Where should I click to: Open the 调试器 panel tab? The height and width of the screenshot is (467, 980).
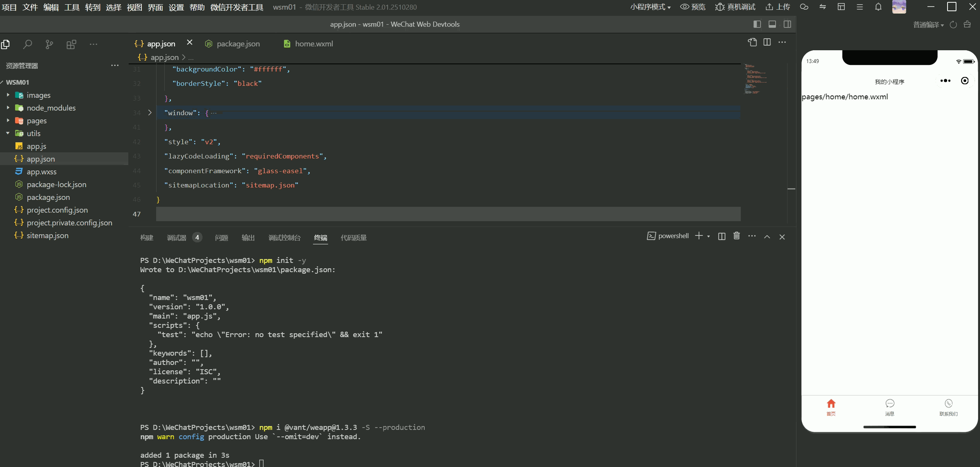pyautogui.click(x=177, y=238)
